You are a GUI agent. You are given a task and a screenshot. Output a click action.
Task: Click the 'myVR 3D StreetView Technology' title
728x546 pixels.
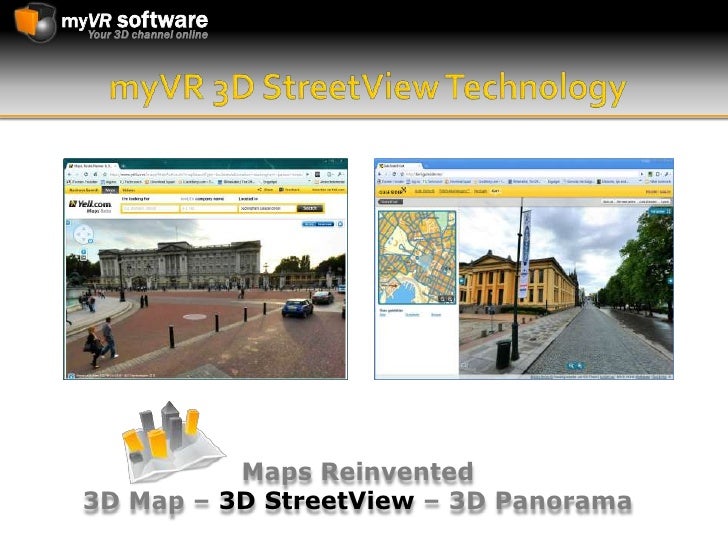[x=368, y=89]
